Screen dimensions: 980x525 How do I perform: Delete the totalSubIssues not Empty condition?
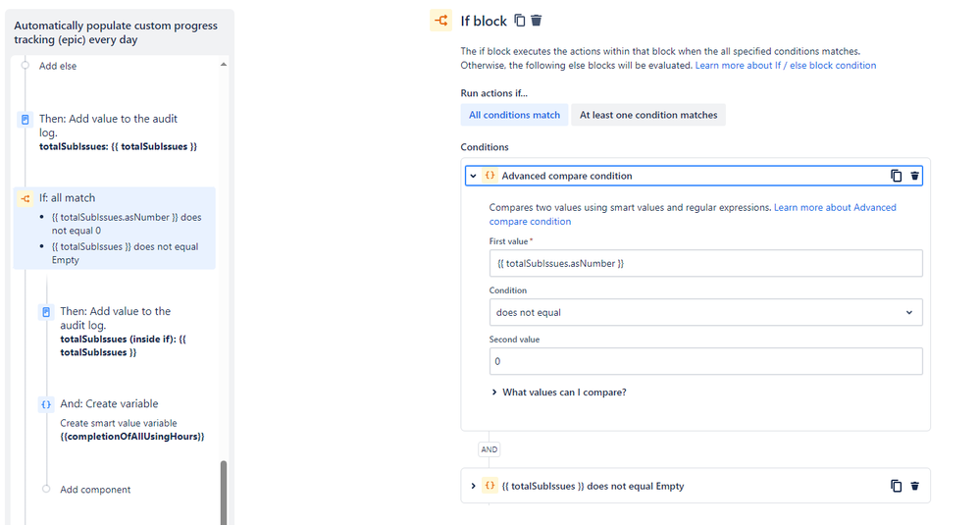[914, 486]
